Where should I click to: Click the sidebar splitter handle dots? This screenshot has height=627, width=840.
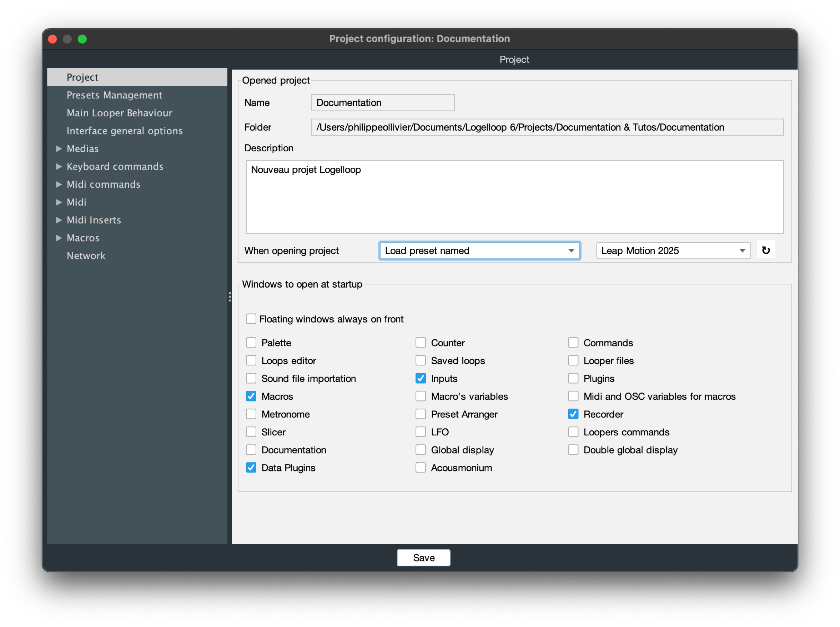(230, 297)
